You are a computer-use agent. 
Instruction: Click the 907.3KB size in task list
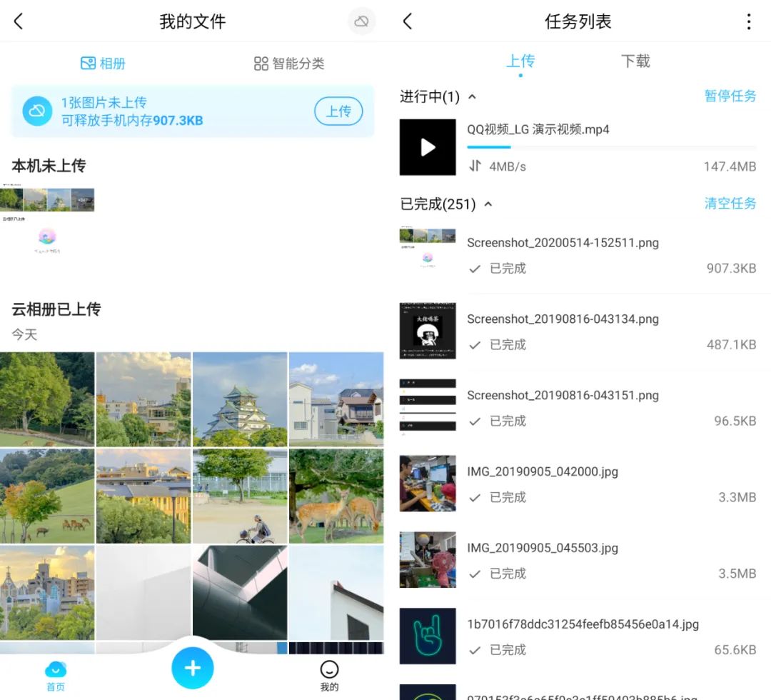731,268
